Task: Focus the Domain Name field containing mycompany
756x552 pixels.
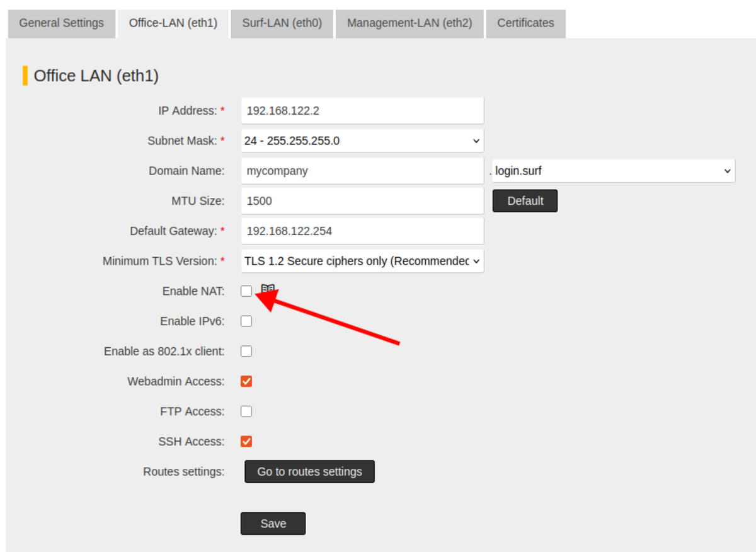Action: pyautogui.click(x=362, y=171)
